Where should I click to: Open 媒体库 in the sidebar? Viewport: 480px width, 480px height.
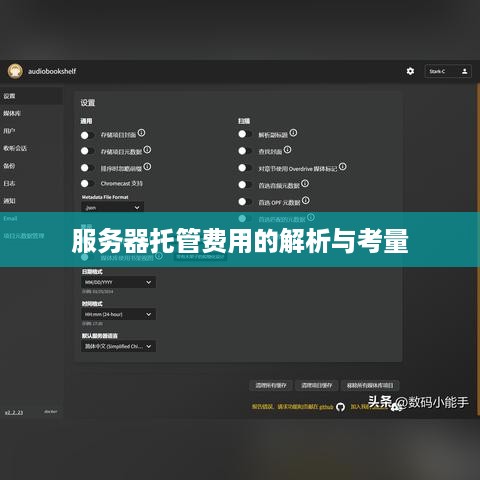[31, 113]
